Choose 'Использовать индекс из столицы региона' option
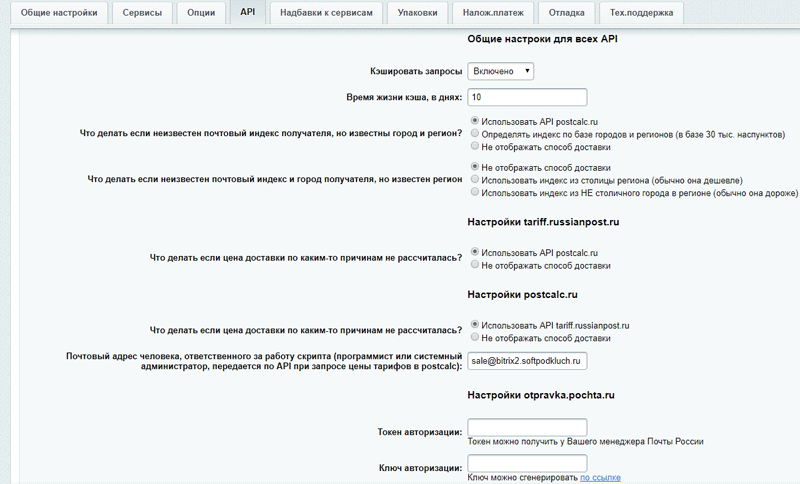 [474, 180]
